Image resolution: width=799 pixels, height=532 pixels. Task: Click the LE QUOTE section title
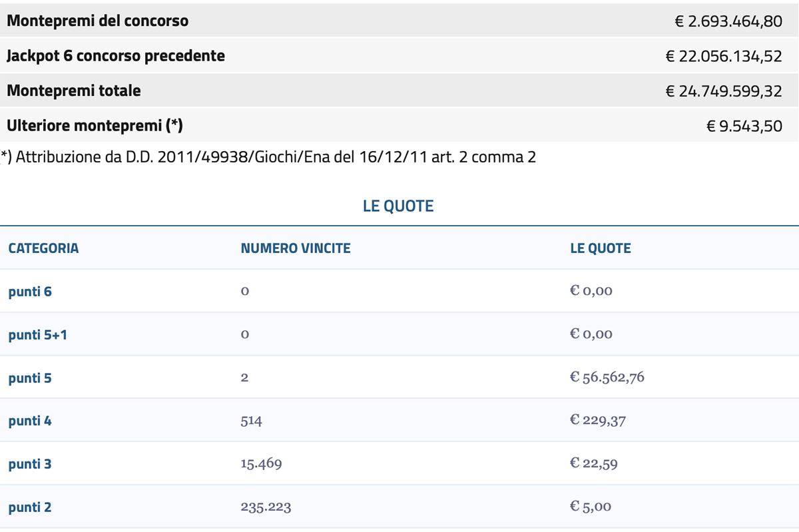tap(398, 206)
